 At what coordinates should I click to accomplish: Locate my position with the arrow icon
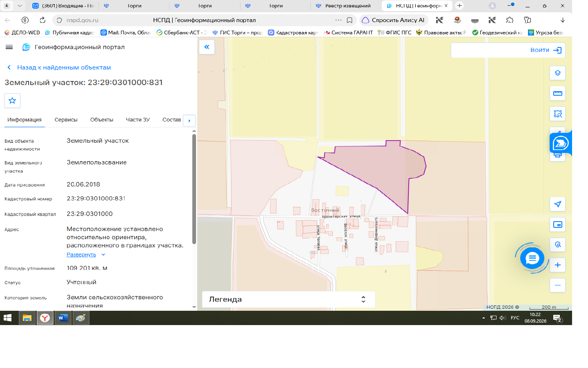pos(557,204)
